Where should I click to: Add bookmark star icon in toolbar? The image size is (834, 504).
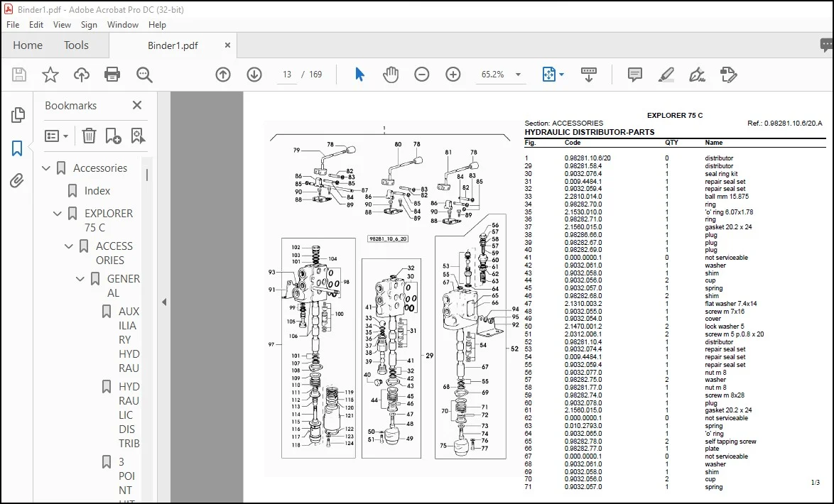pyautogui.click(x=50, y=75)
